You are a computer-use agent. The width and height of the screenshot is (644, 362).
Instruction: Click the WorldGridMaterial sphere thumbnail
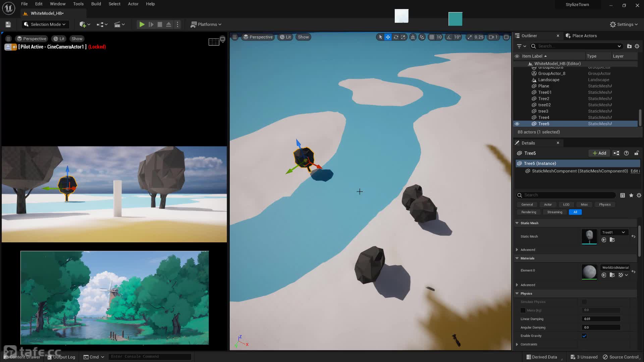coord(589,272)
